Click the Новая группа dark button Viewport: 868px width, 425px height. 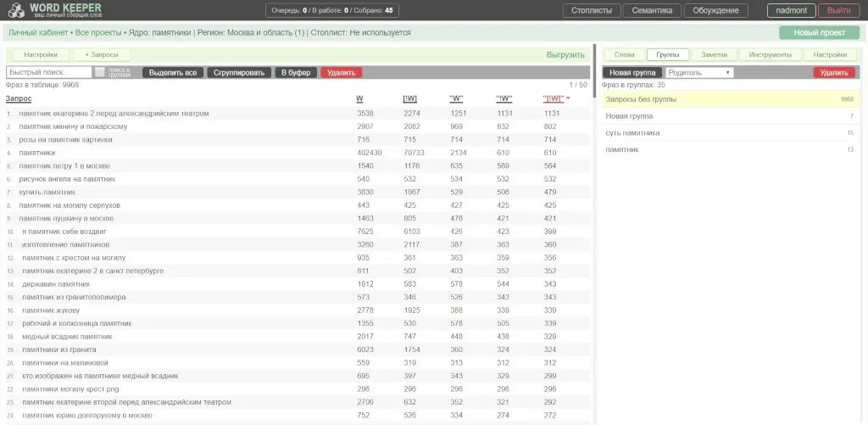tap(632, 73)
